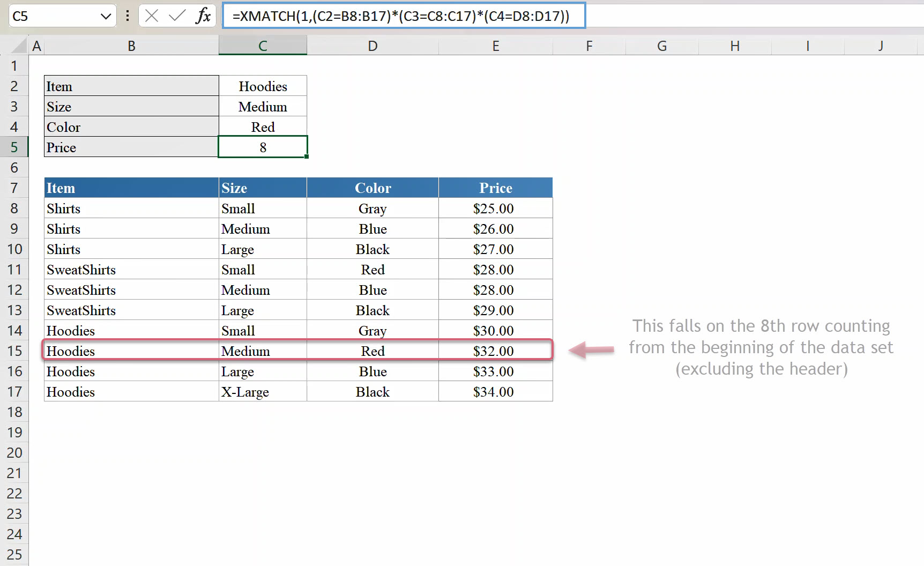This screenshot has width=924, height=566.
Task: Click the $30.00 price cell
Action: (x=496, y=331)
